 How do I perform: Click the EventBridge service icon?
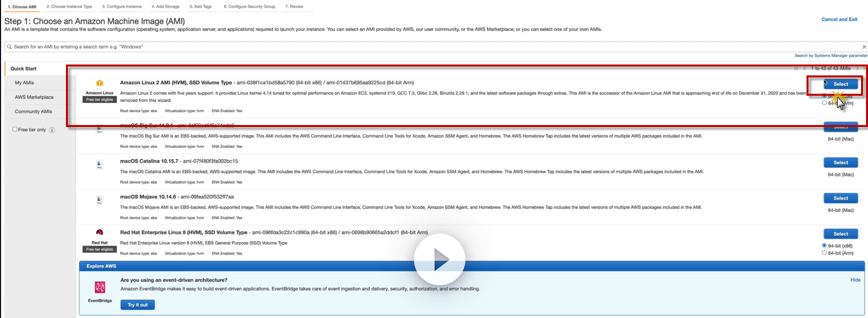click(100, 288)
